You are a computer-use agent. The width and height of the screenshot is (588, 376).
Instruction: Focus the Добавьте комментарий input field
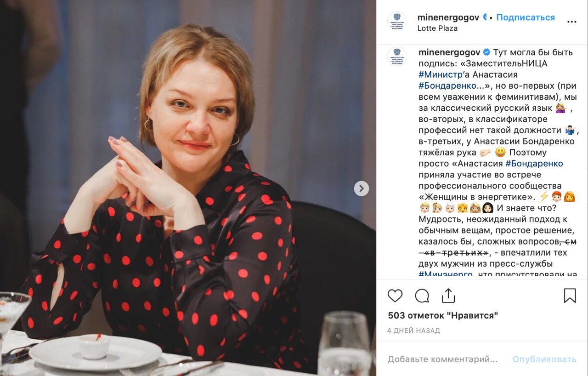click(x=442, y=359)
